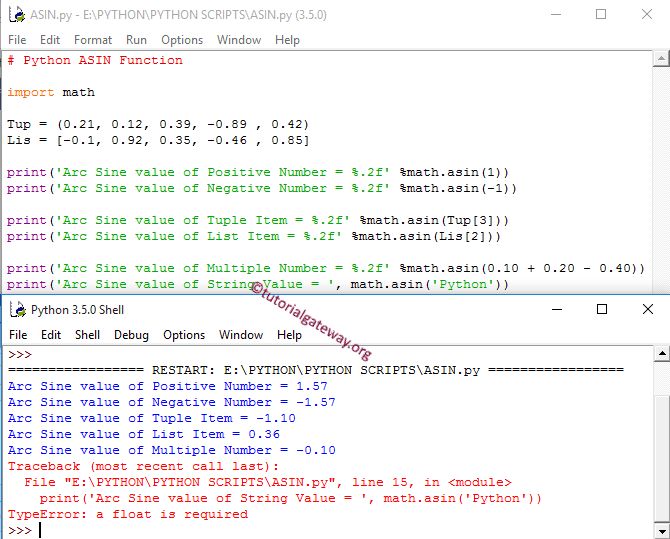The height and width of the screenshot is (539, 670).
Task: Click traceback echo of print 'String Value' line
Action: [x=291, y=498]
